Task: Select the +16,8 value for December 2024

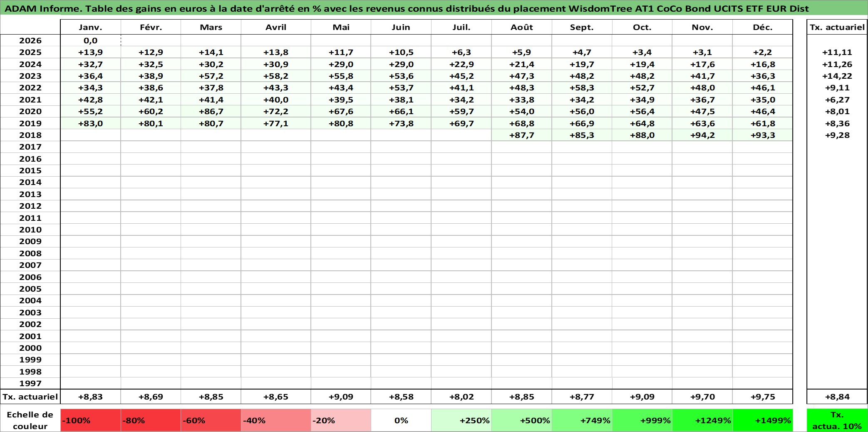Action: pos(762,64)
